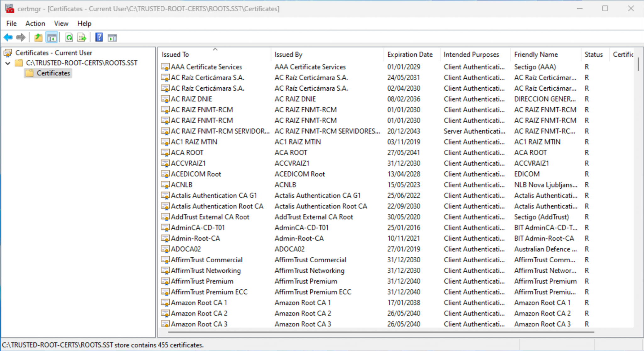Show the Action pane via toolbar toggle
This screenshot has height=351, width=644.
(112, 37)
